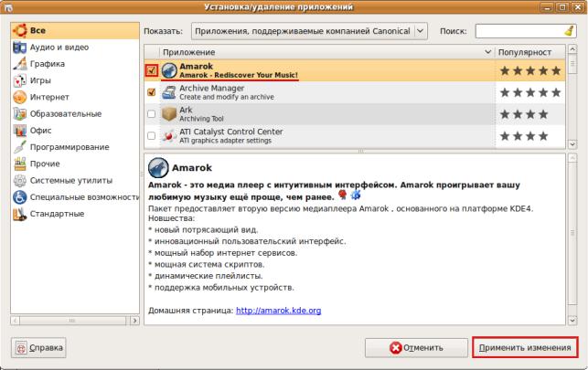Open the Показать filter dropdown
The width and height of the screenshot is (588, 370).
click(309, 31)
